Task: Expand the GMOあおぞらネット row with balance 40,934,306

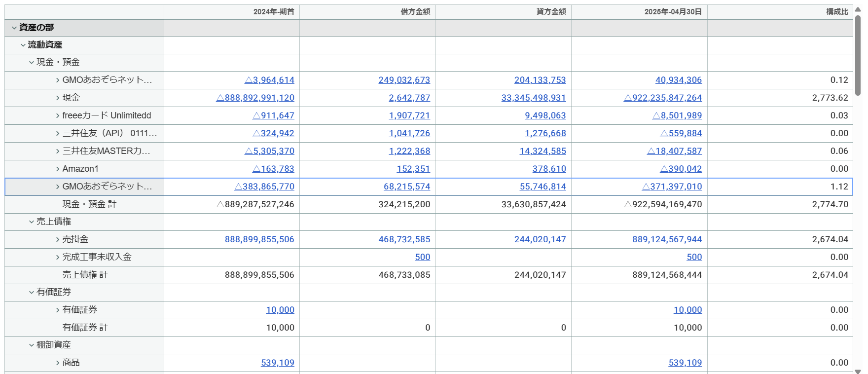Action: (x=58, y=80)
